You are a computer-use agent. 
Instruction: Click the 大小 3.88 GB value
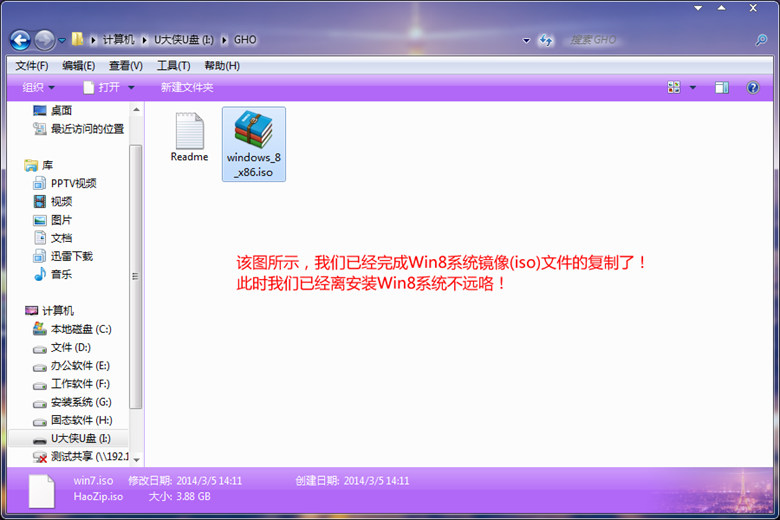click(x=193, y=497)
